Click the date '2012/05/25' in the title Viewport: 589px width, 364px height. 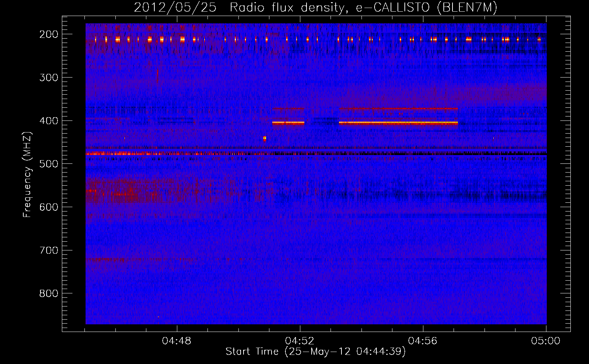click(x=175, y=7)
